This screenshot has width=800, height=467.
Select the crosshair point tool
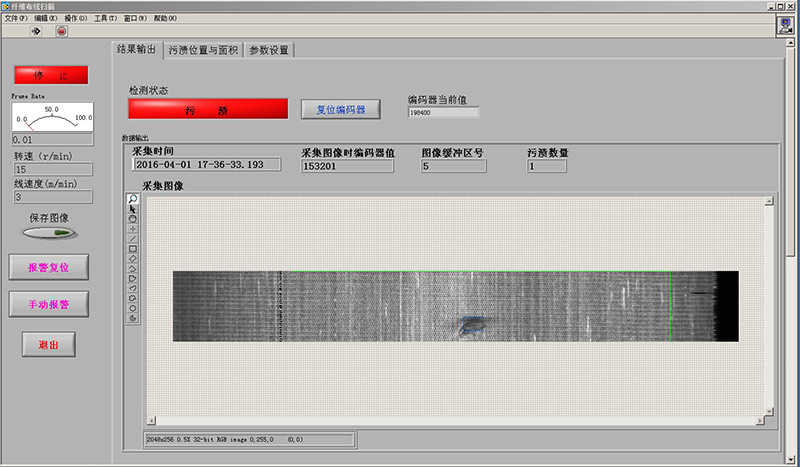(133, 229)
